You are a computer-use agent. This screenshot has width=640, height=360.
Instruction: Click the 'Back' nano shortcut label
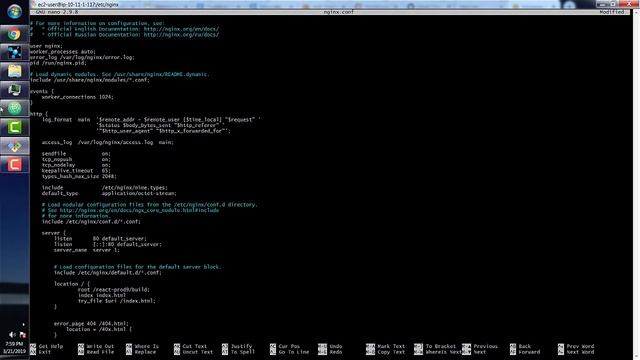pos(524,346)
